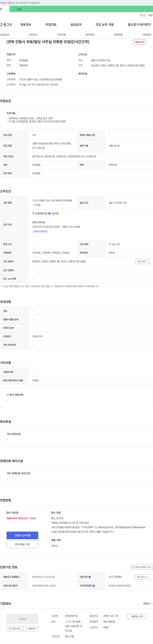153x644 pixels.
Task: Click the help icon next to 구인인증번호
Action: pos(94,586)
